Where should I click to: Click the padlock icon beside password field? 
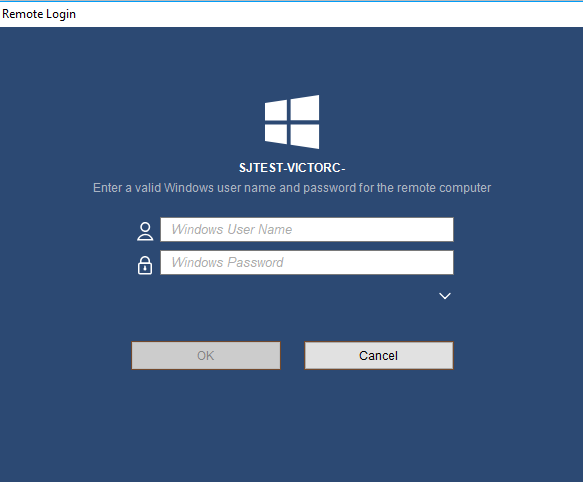click(145, 265)
